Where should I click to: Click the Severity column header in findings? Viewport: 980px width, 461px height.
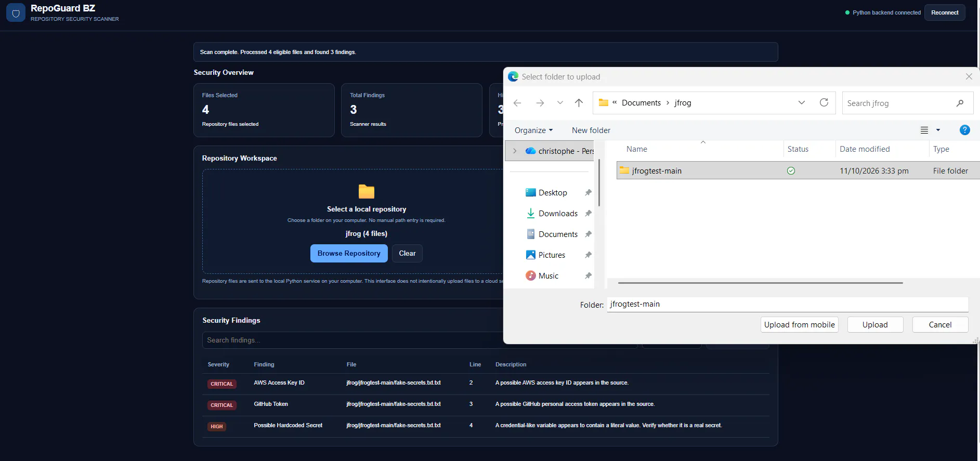point(218,364)
